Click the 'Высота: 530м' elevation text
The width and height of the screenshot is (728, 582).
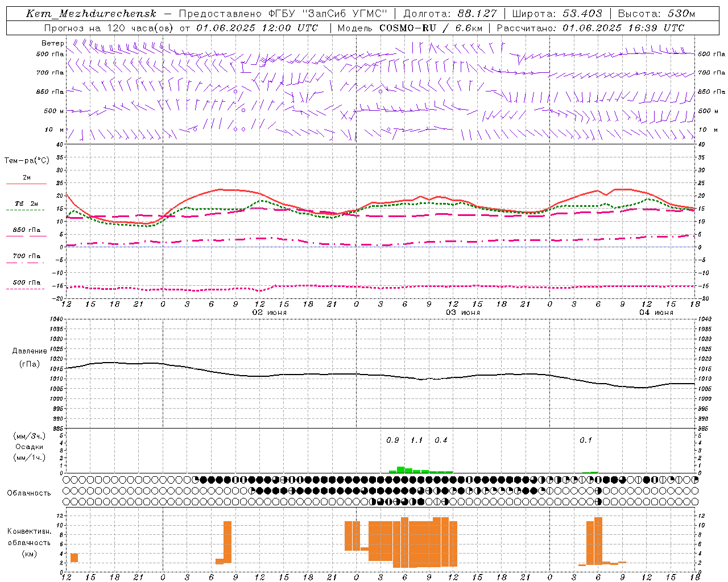tap(656, 14)
